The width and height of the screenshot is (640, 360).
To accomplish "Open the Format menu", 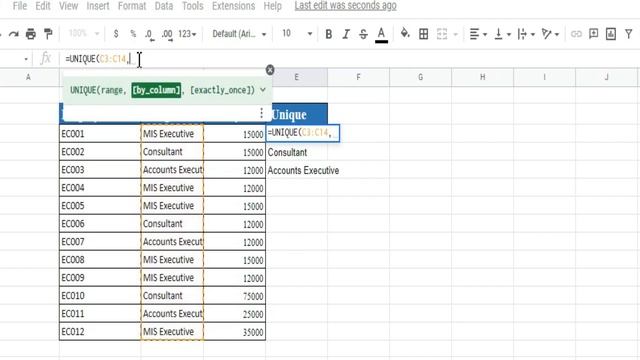I will [132, 6].
